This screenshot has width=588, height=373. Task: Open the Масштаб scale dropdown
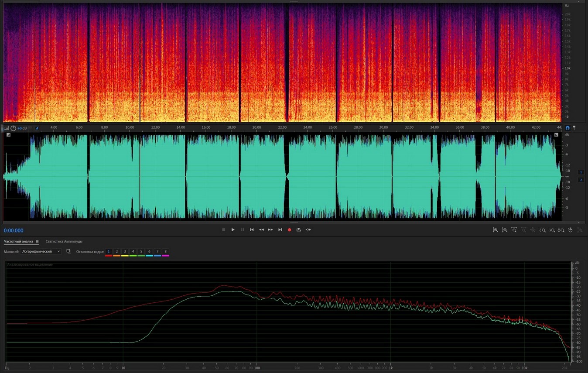pyautogui.click(x=41, y=252)
